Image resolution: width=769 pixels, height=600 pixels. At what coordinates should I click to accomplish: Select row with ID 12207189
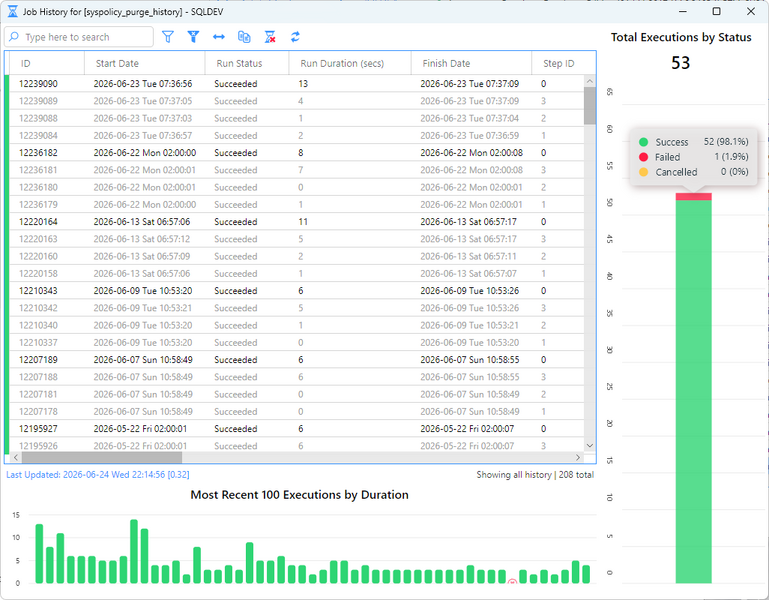click(x=297, y=360)
